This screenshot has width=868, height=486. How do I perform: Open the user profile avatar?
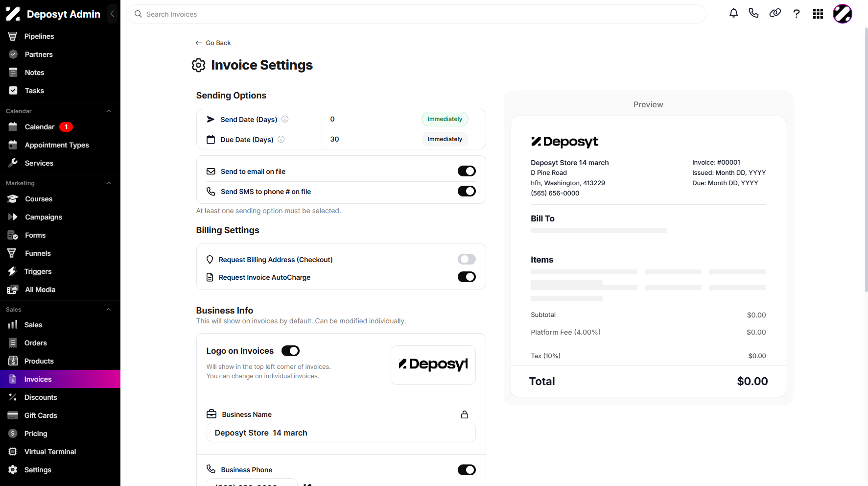point(843,14)
